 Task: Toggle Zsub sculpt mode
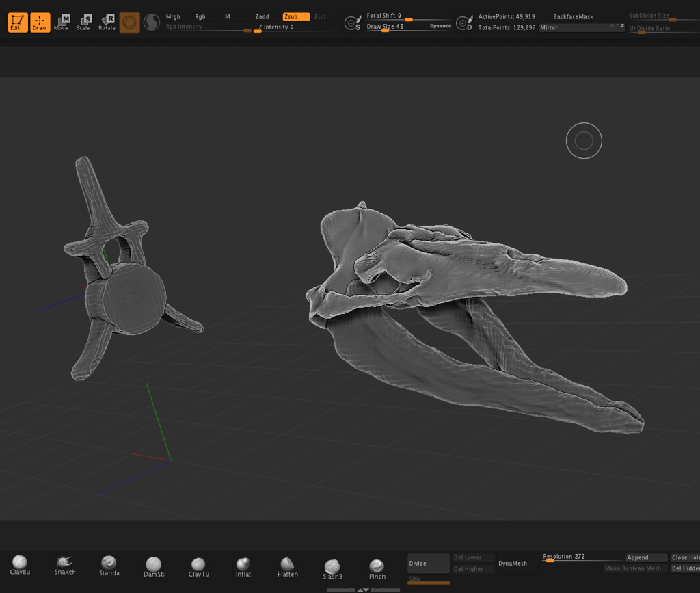coord(296,16)
